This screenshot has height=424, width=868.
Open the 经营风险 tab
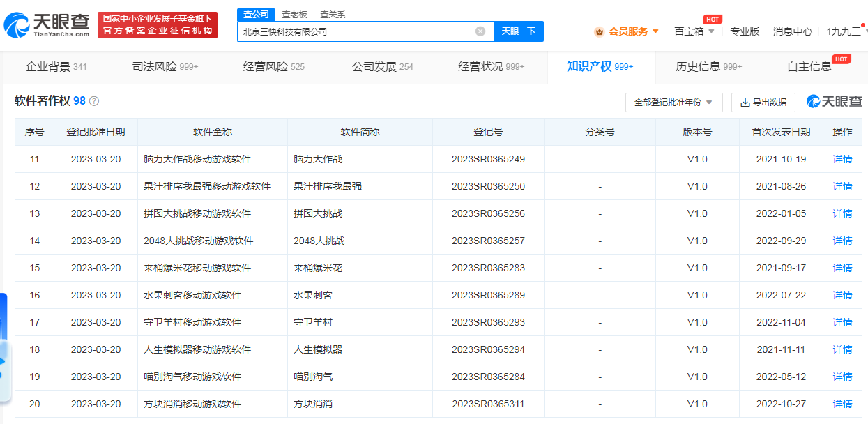point(274,67)
